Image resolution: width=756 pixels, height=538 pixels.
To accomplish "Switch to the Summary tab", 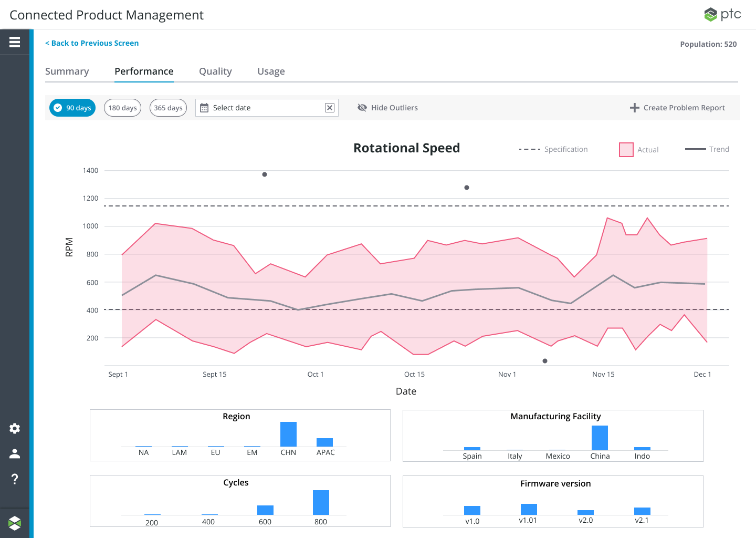I will pyautogui.click(x=67, y=71).
